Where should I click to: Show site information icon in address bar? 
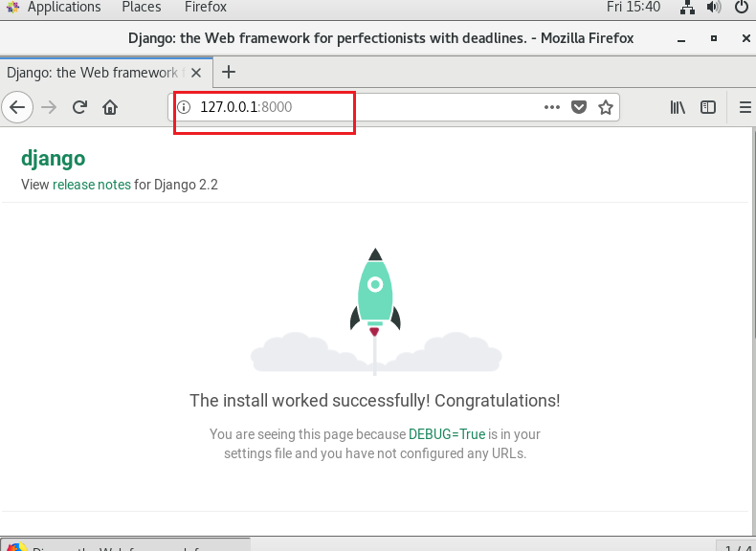tap(184, 107)
